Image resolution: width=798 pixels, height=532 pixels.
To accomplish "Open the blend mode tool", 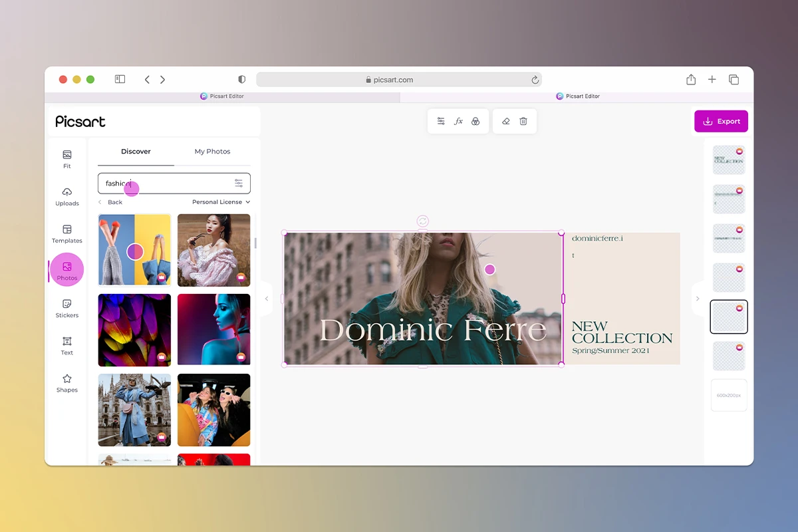I will point(475,121).
